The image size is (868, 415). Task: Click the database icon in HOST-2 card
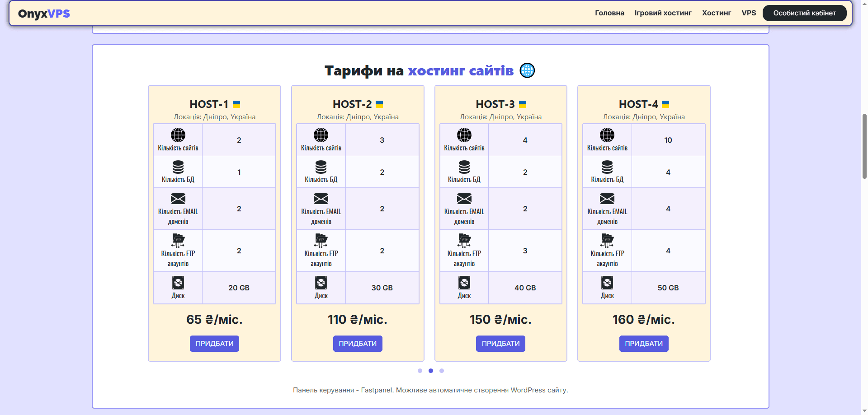click(x=321, y=167)
